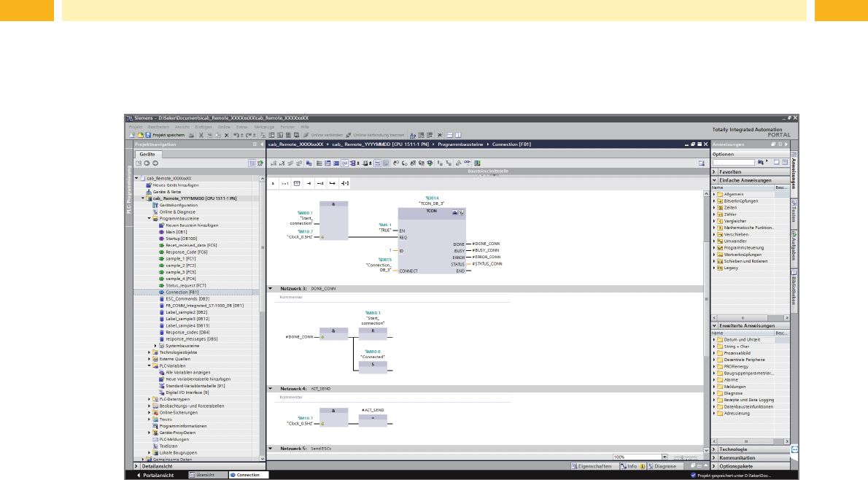The height and width of the screenshot is (480, 868).
Task: Open the Vergleicher instruction folder
Action: coord(735,221)
